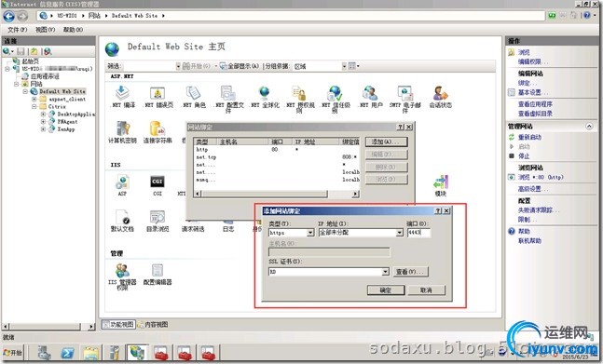Open the 开始 Start button
Screen dimensions: 603x364
tap(12, 353)
